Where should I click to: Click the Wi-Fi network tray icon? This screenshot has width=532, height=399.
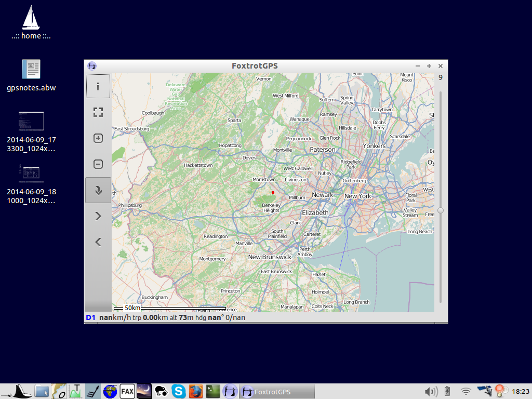pos(466,391)
